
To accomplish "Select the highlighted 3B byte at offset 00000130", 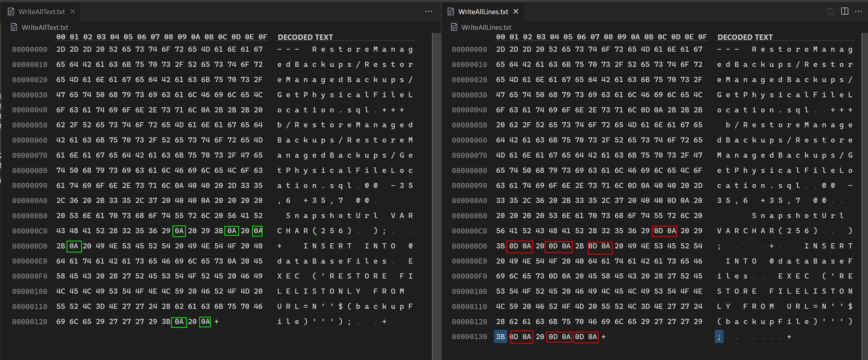I will [500, 336].
